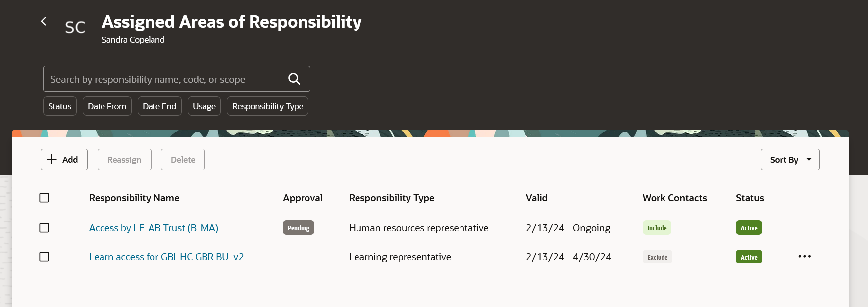Screen dimensions: 868x307
Task: Click Active status badge in first row
Action: pos(749,228)
